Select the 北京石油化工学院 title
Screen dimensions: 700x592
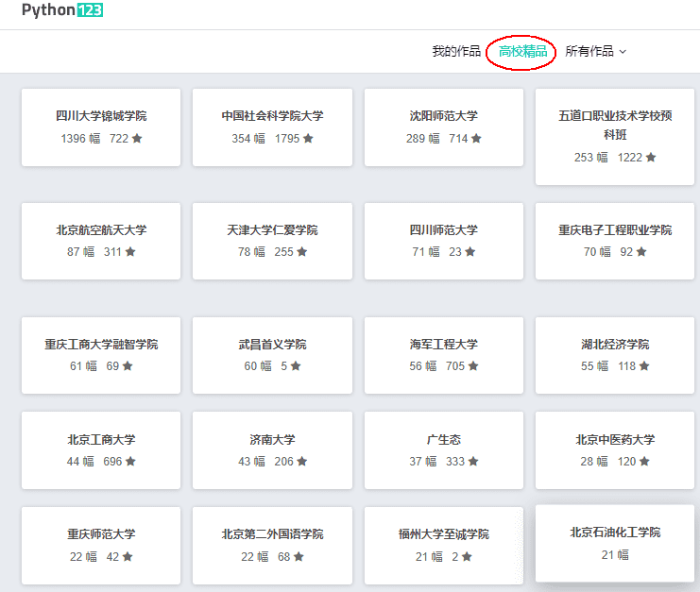point(615,533)
